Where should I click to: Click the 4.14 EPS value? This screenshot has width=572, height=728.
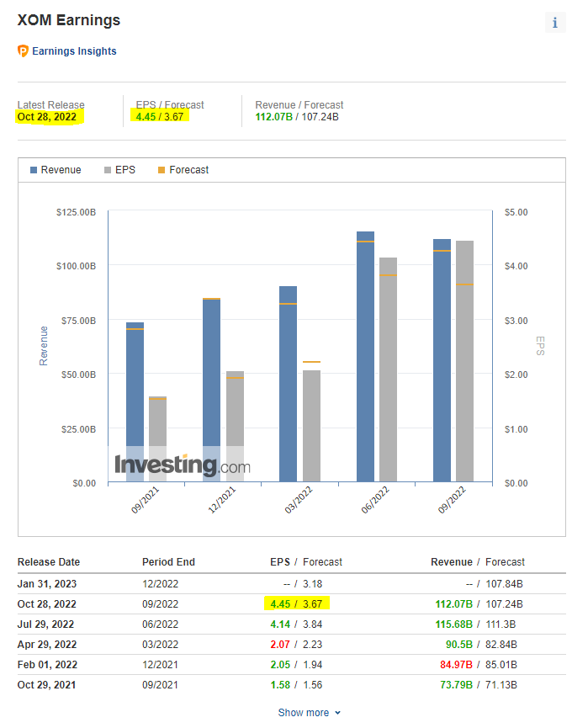pos(280,624)
